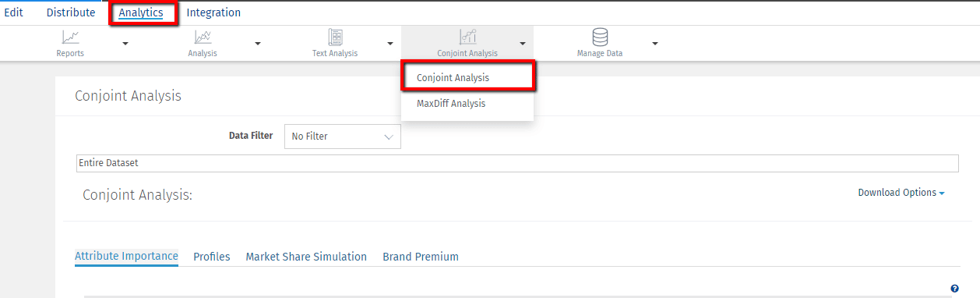Click the Manage Data toolbar label
The image size is (980, 298).
coord(600,53)
